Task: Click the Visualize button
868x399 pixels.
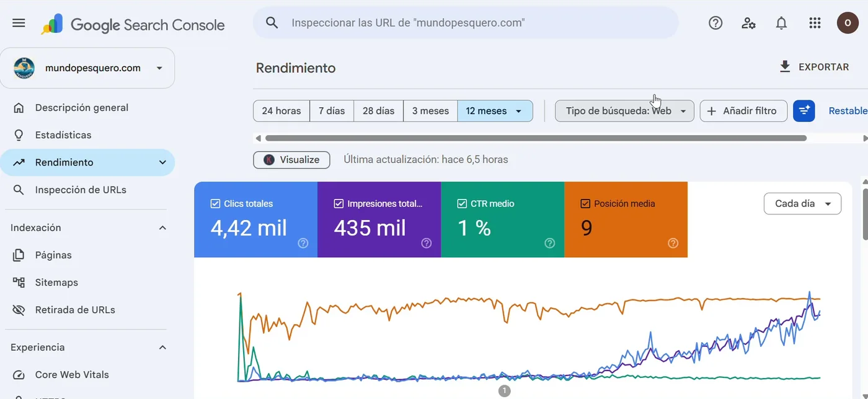Action: pyautogui.click(x=291, y=160)
